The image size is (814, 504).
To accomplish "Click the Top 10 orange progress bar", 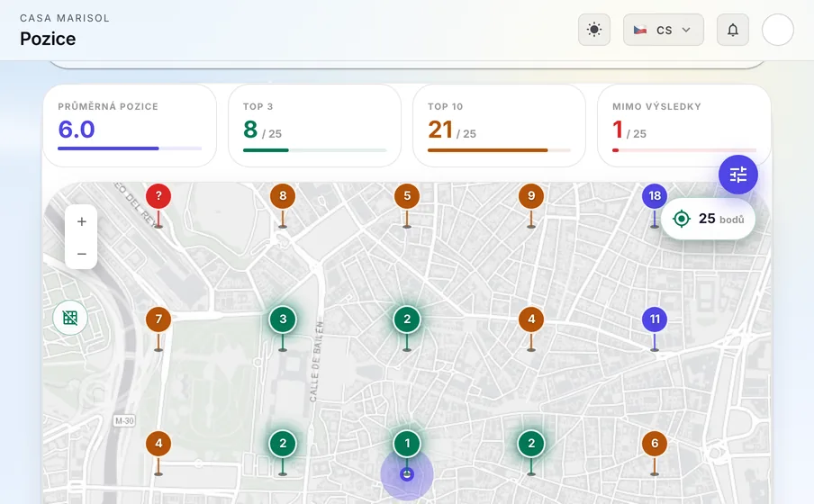I will (x=499, y=150).
